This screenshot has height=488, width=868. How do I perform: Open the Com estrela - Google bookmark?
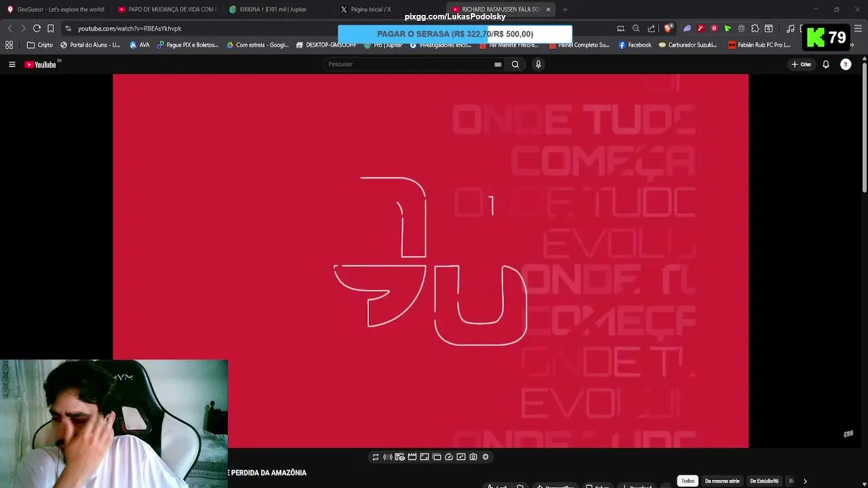click(258, 45)
